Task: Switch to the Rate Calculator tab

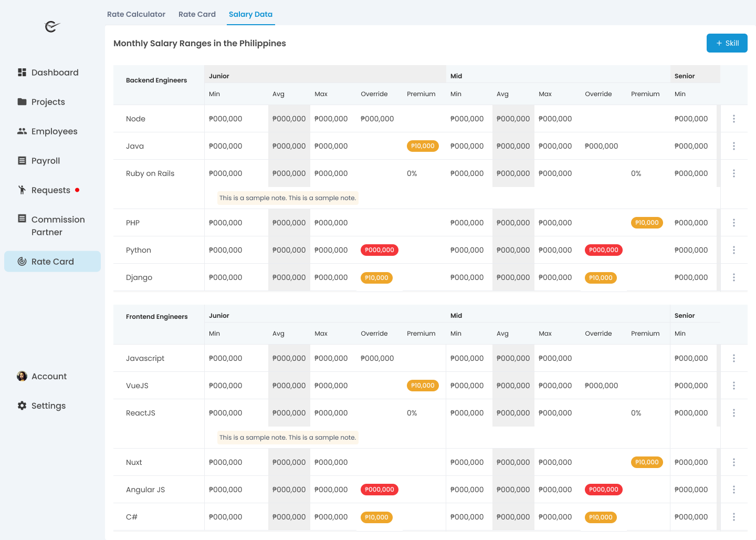Action: click(x=136, y=14)
